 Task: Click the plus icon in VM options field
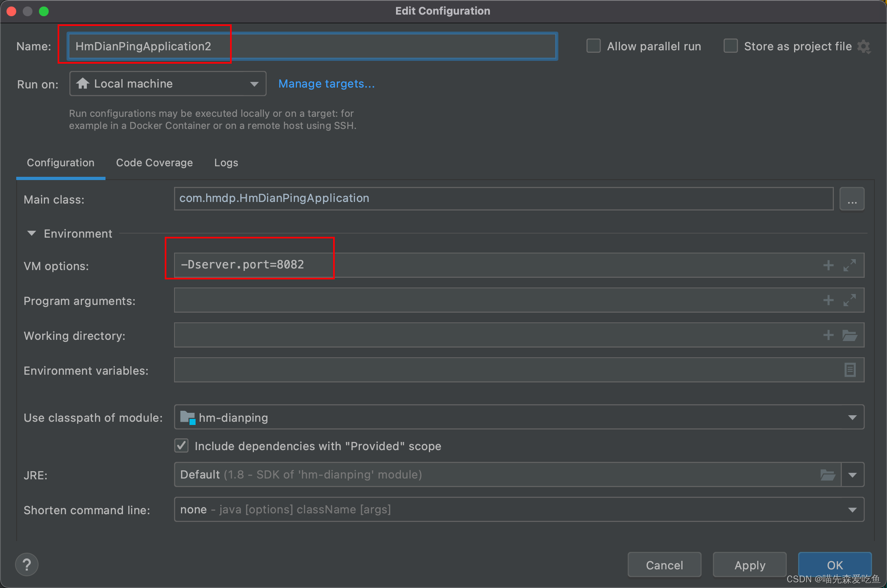point(828,265)
